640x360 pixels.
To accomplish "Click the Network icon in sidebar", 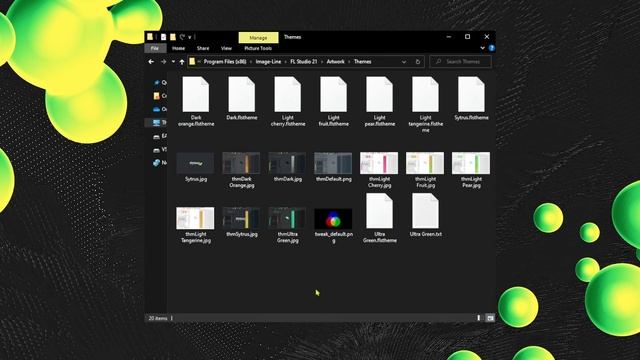I will [x=156, y=163].
